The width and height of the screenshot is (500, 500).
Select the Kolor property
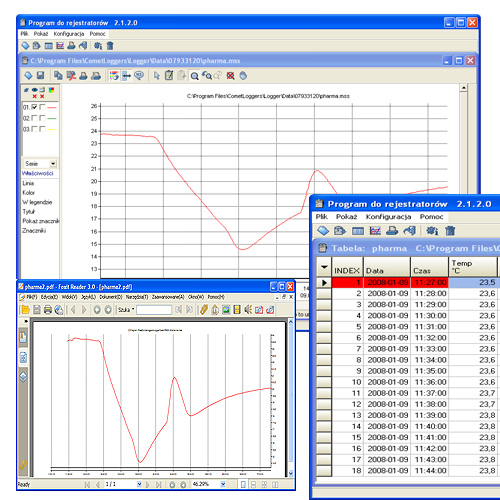(28, 192)
